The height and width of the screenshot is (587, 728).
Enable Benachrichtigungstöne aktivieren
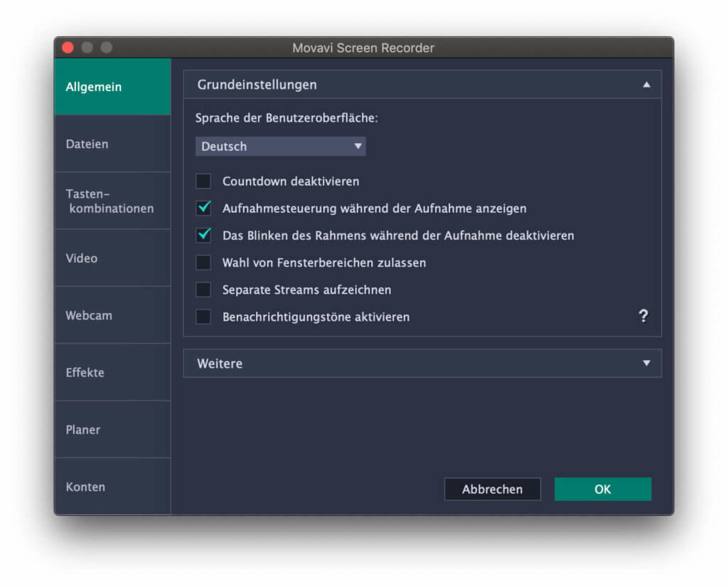(203, 317)
